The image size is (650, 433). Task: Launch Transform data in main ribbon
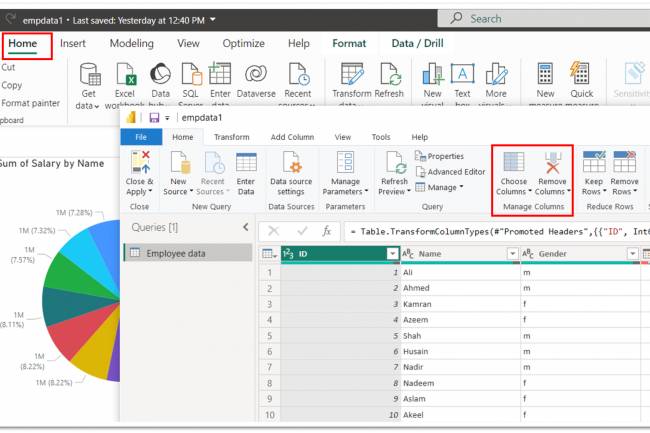(352, 86)
